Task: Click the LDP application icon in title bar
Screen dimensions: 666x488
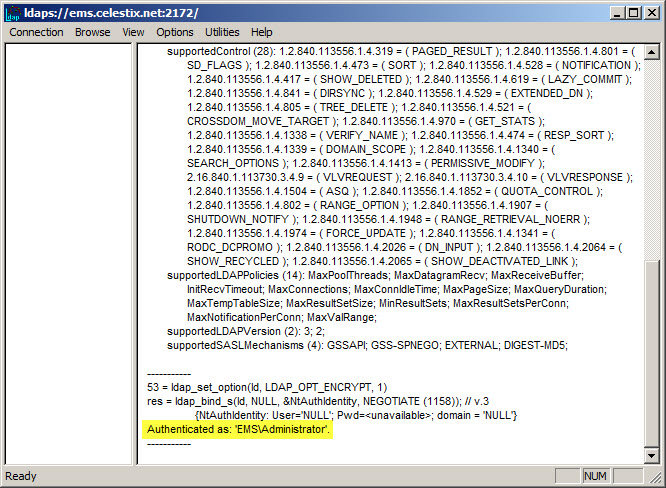Action: click(x=12, y=12)
